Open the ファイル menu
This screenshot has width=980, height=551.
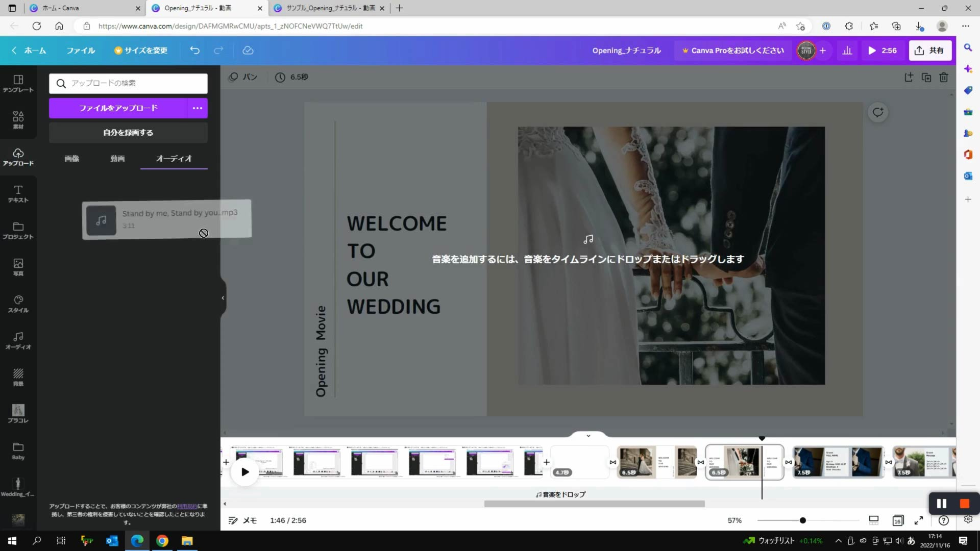point(80,50)
